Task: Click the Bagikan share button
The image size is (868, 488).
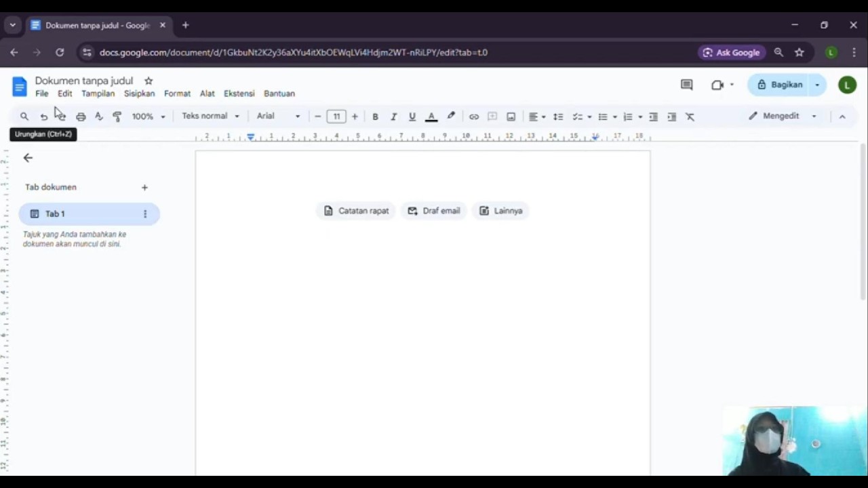Action: pyautogui.click(x=779, y=85)
